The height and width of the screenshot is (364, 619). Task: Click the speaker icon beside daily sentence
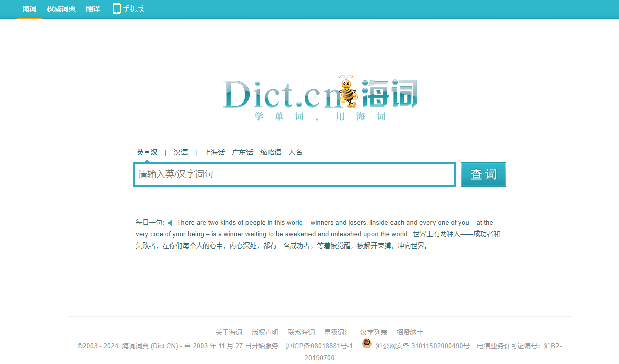coord(170,223)
